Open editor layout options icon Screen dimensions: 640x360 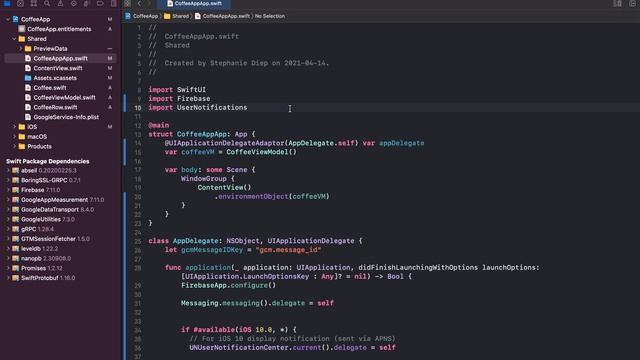[618, 3]
